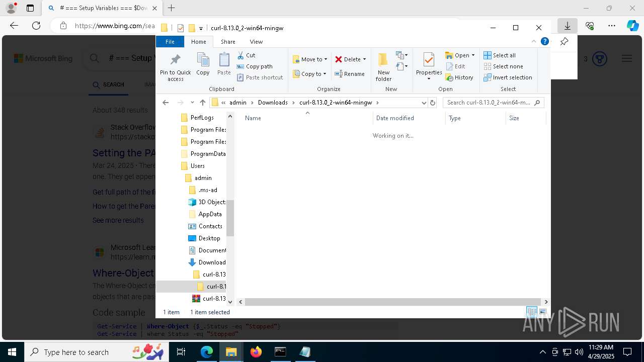The image size is (644, 362).
Task: Open Edge Settings and more menu
Action: (611, 26)
